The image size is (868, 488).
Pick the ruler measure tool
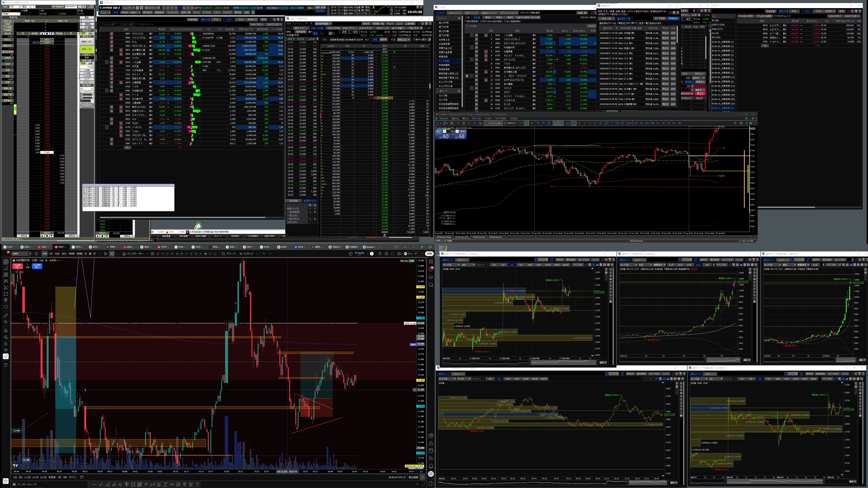[x=6, y=315]
